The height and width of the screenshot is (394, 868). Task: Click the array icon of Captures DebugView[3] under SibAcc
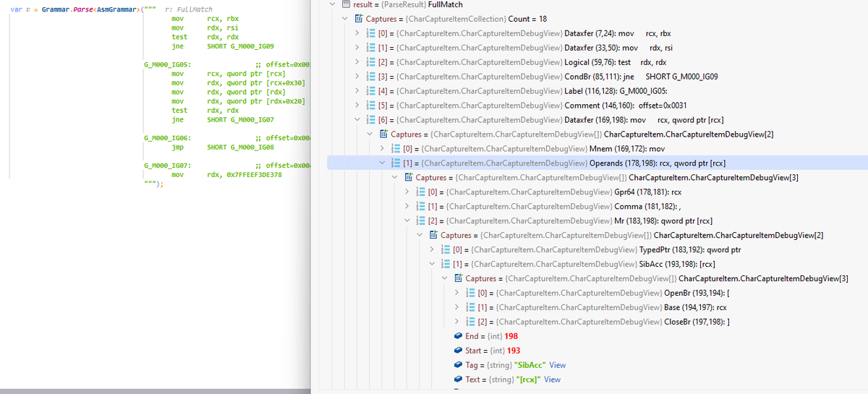458,278
